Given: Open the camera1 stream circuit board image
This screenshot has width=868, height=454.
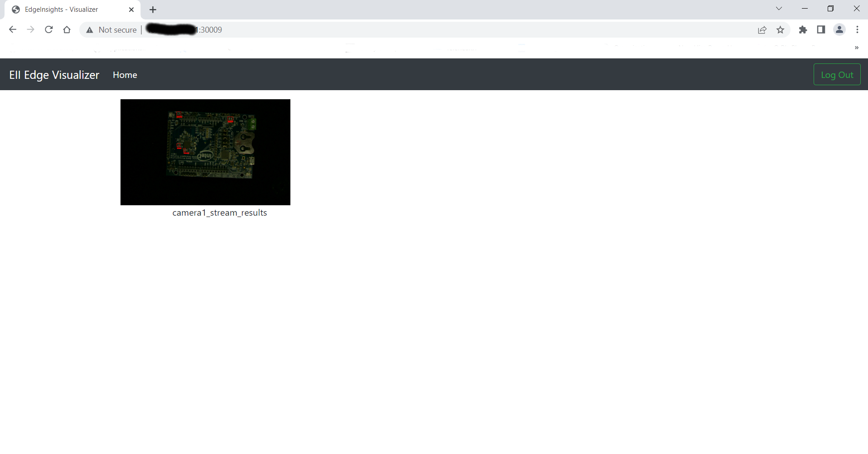Looking at the screenshot, I should 205,152.
